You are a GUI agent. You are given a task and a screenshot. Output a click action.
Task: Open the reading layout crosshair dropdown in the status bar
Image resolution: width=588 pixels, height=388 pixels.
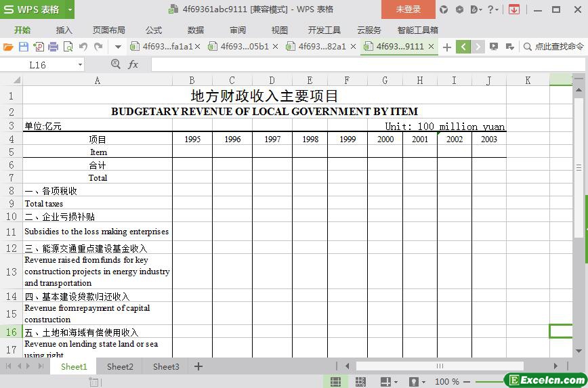(x=389, y=382)
